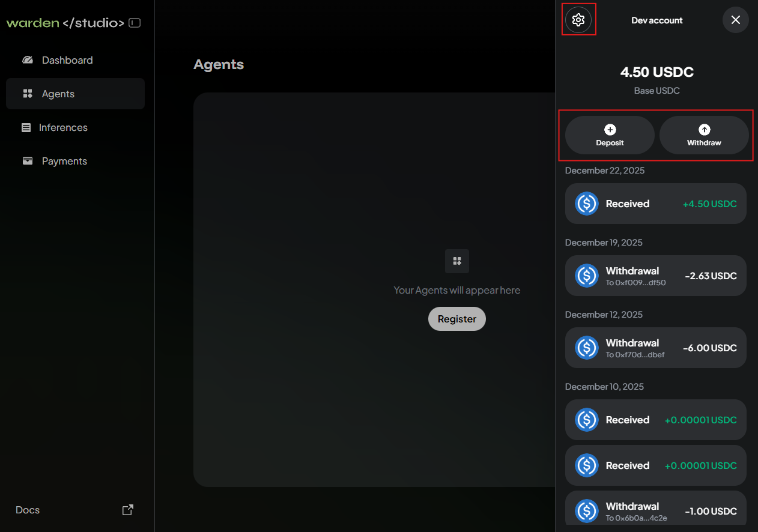
Task: Click the external link icon next to Docs
Action: (128, 509)
